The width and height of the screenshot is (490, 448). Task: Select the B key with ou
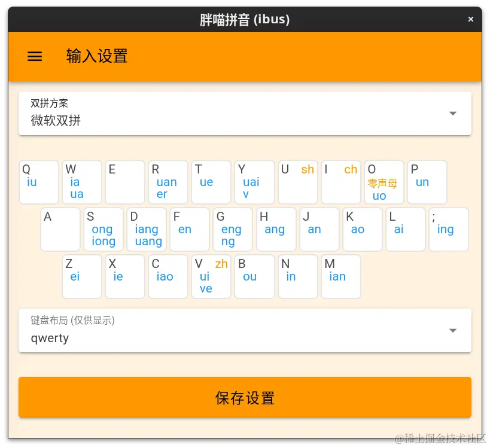pyautogui.click(x=255, y=276)
